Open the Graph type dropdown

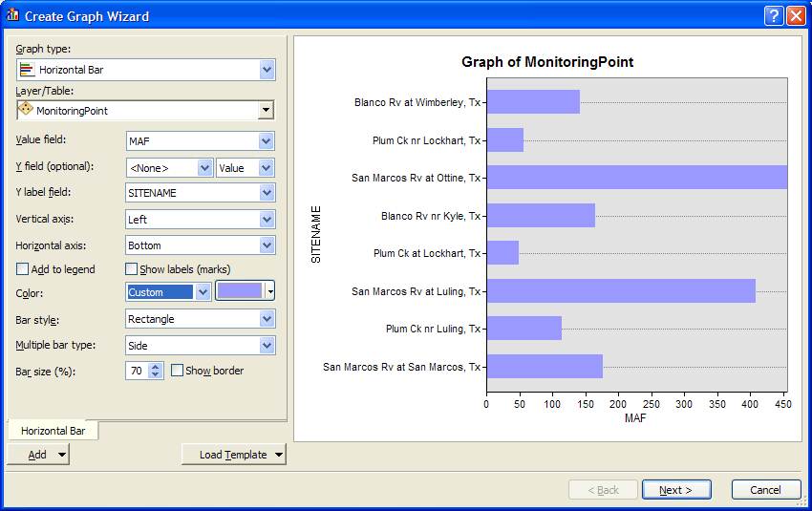click(x=267, y=70)
